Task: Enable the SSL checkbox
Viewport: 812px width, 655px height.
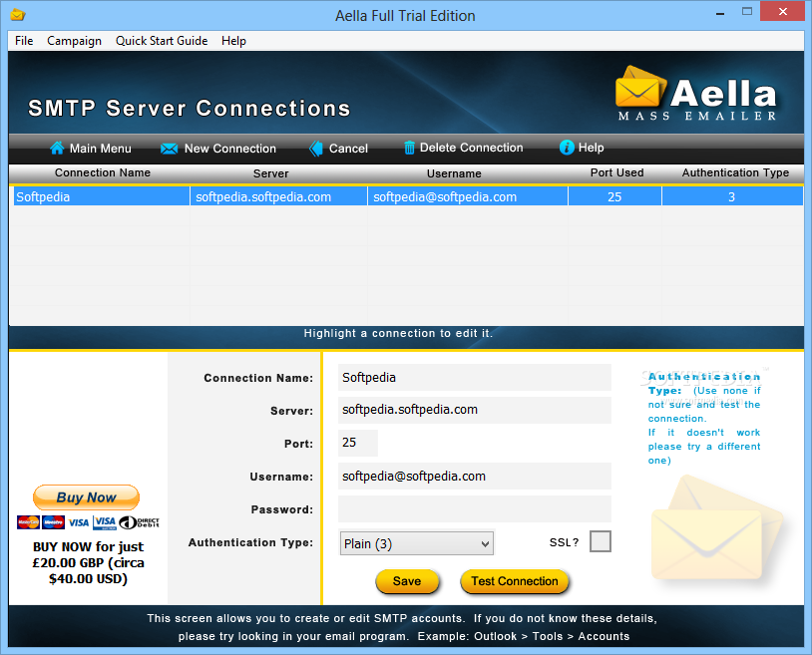Action: click(601, 541)
